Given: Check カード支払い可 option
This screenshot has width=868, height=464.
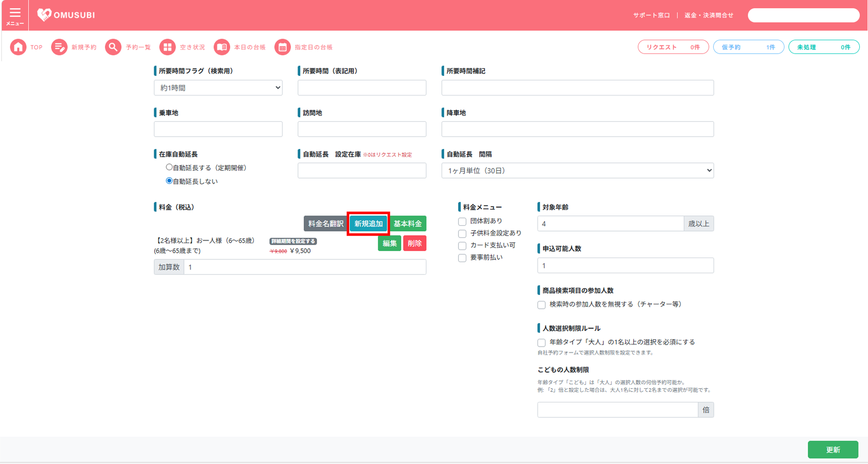Looking at the screenshot, I should (462, 246).
